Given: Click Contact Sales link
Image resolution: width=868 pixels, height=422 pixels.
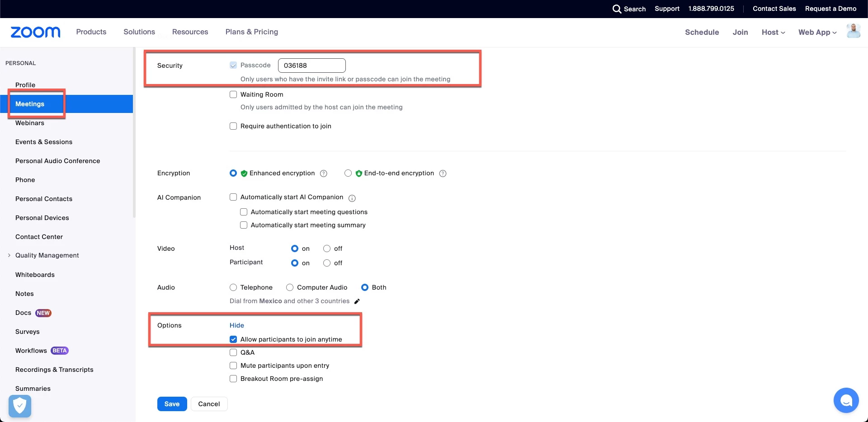Looking at the screenshot, I should [x=774, y=9].
